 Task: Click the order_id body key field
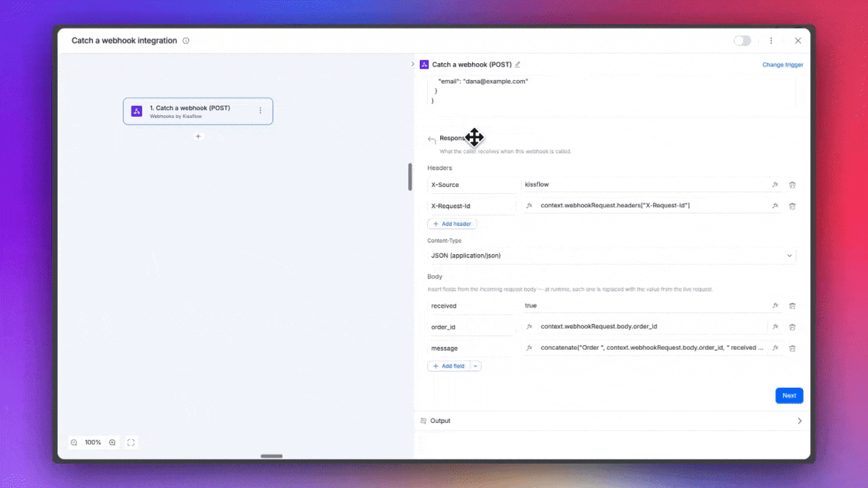(x=471, y=327)
